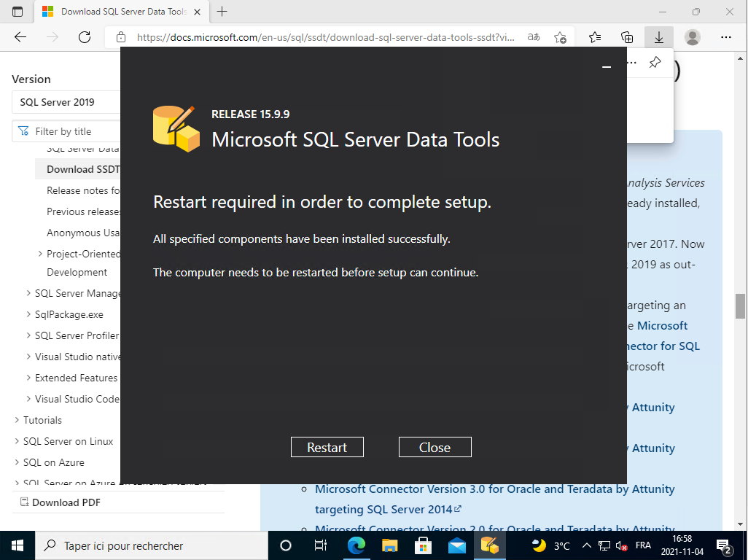Viewport: 748px width, 560px height.
Task: Open the browser Settings and more menu
Action: (x=725, y=37)
